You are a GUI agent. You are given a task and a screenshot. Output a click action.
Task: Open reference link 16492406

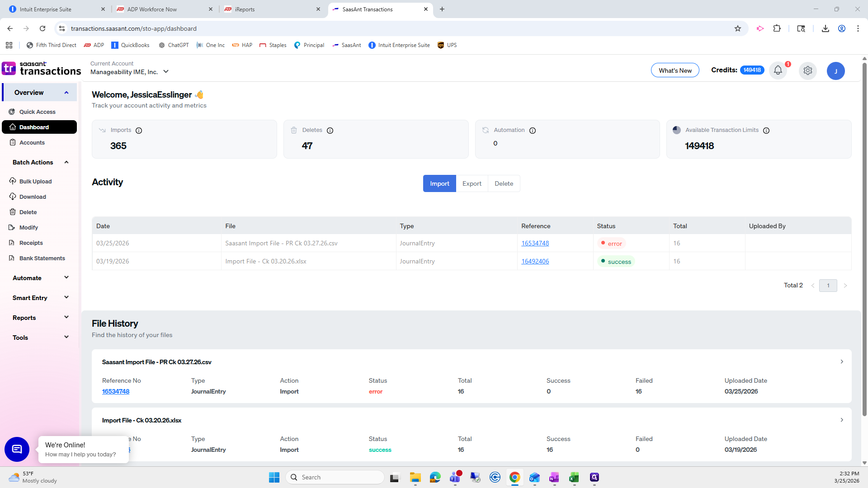pos(535,261)
